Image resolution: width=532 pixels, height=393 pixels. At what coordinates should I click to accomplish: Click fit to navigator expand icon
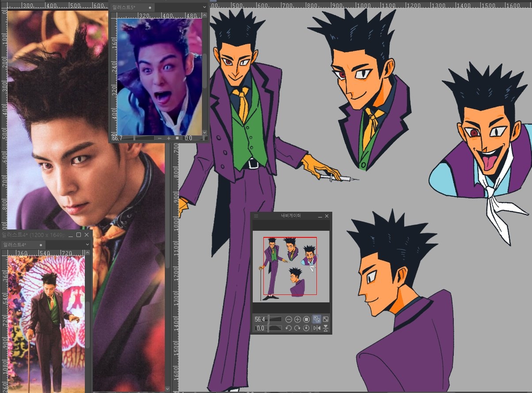(326, 319)
